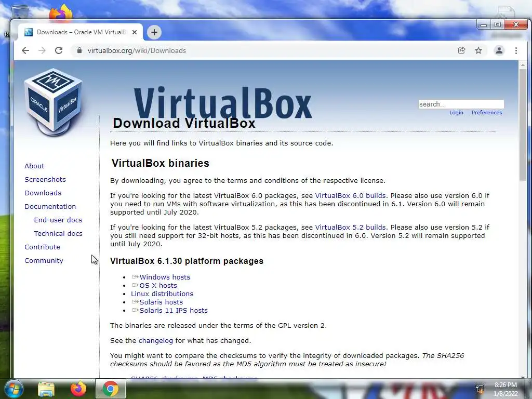
Task: Click the padlock site info icon
Action: pyautogui.click(x=79, y=50)
